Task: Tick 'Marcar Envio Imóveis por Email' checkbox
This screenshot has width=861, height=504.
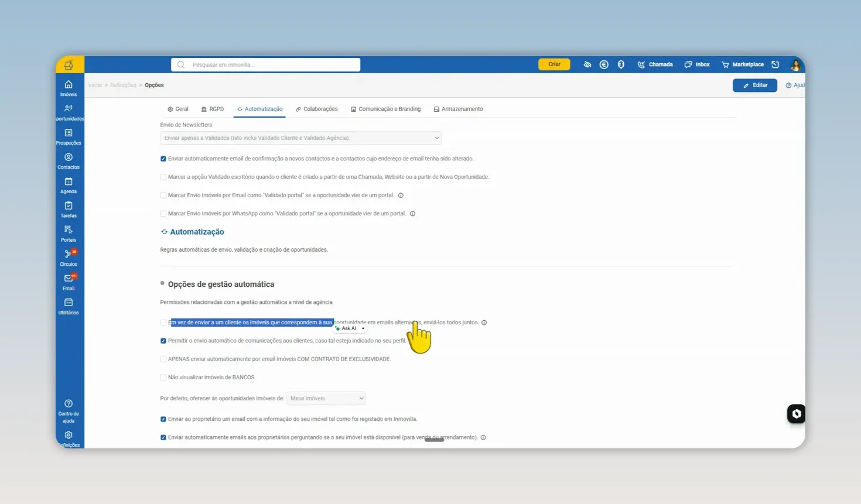Action: (163, 196)
